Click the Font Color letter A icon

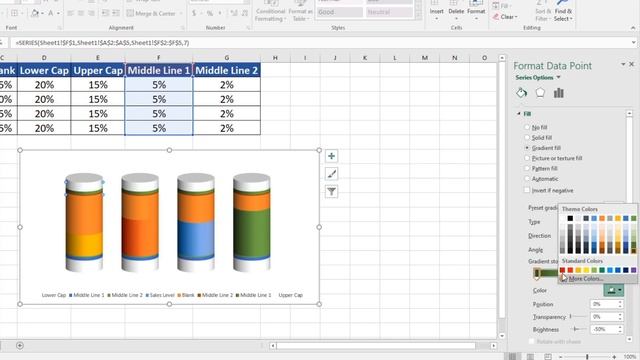tap(51, 13)
